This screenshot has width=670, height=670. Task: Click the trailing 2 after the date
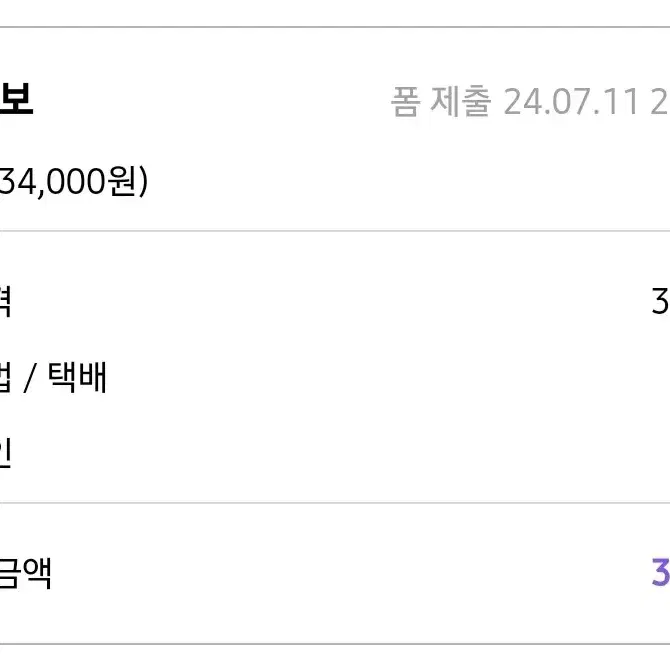tap(659, 102)
